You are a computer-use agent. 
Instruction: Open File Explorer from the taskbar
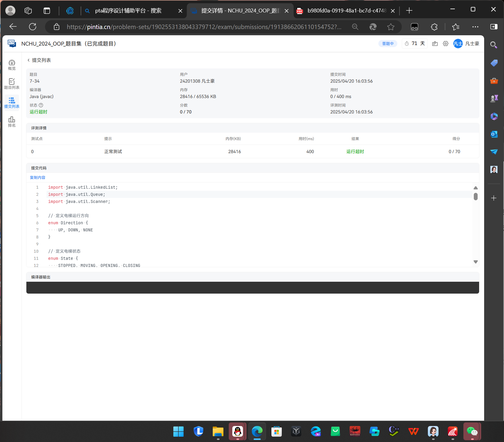218,431
